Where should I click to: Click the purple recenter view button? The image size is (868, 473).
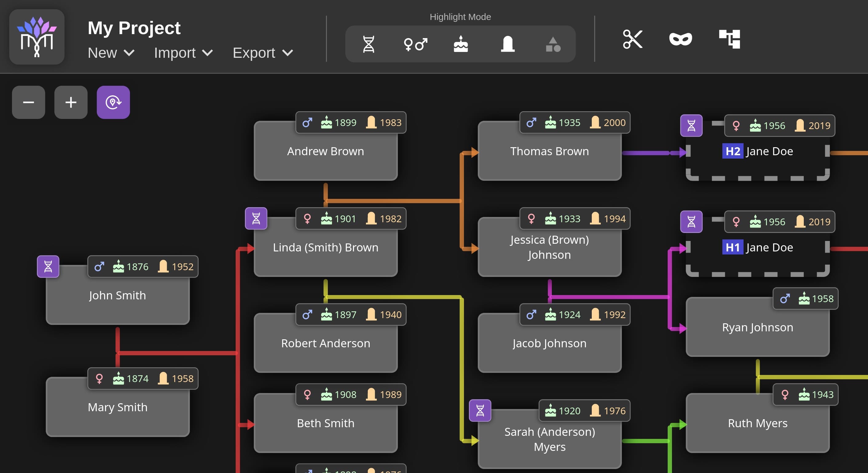pyautogui.click(x=113, y=102)
